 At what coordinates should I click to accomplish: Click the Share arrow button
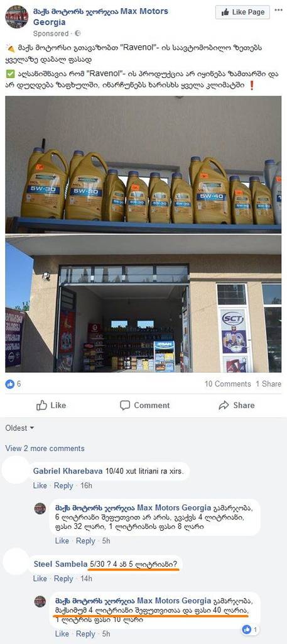(x=237, y=406)
